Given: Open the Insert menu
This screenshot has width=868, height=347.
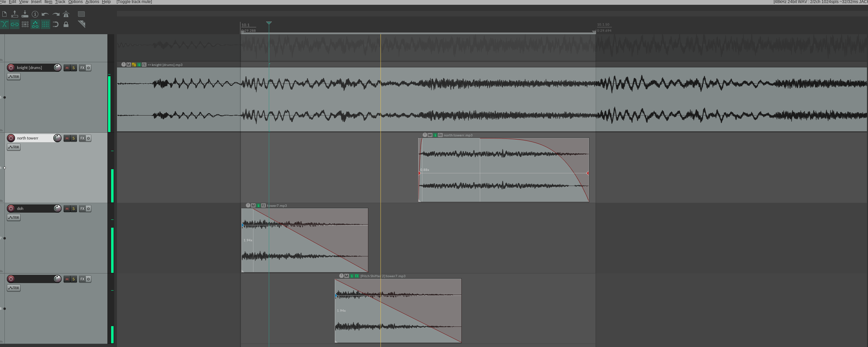Looking at the screenshot, I should (x=36, y=2).
